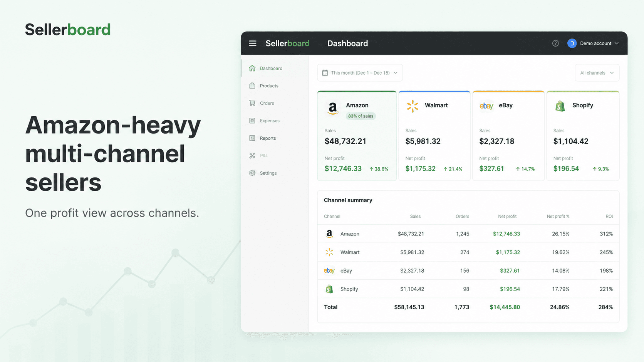Click the Channel column header
Viewport: 644px width, 362px height.
(332, 217)
